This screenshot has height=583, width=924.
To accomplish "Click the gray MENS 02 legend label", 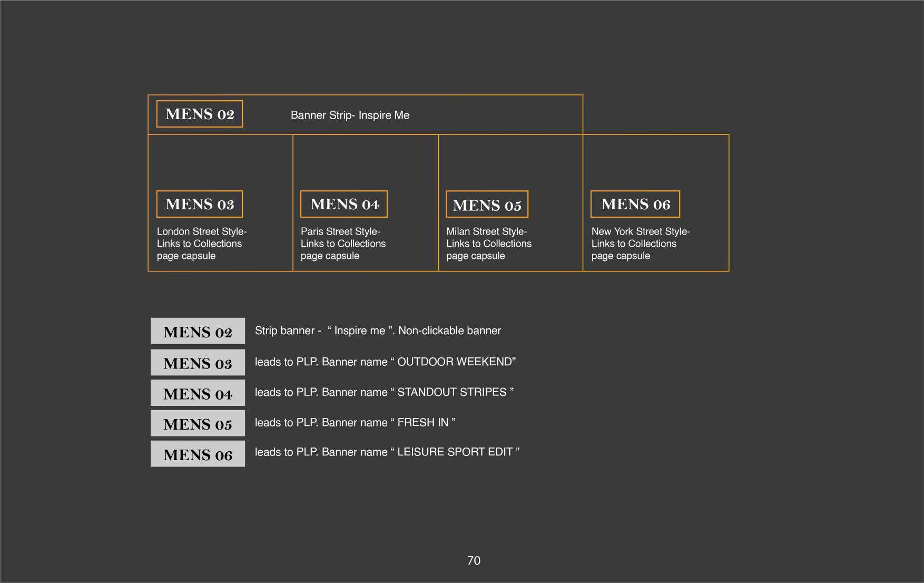I will click(x=198, y=331).
